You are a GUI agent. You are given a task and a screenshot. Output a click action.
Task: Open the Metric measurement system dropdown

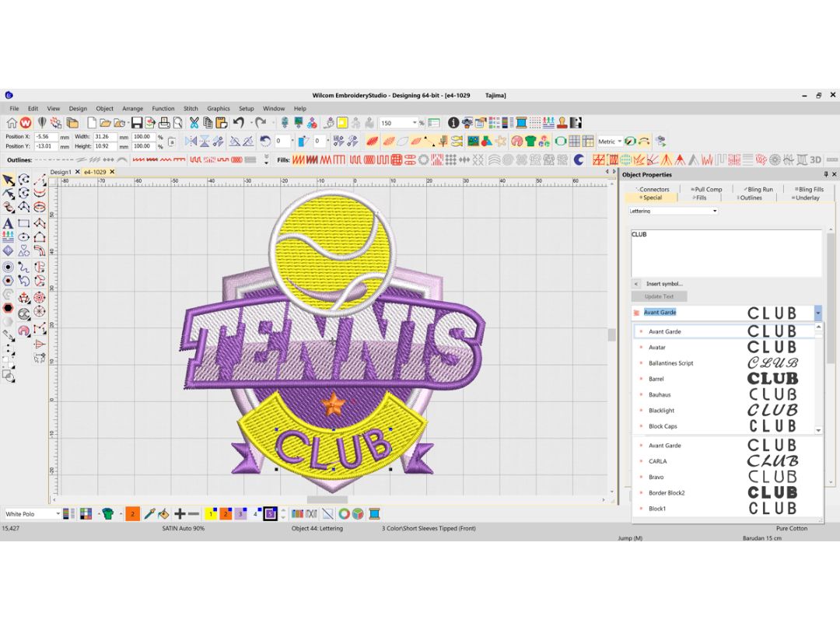[x=620, y=142]
